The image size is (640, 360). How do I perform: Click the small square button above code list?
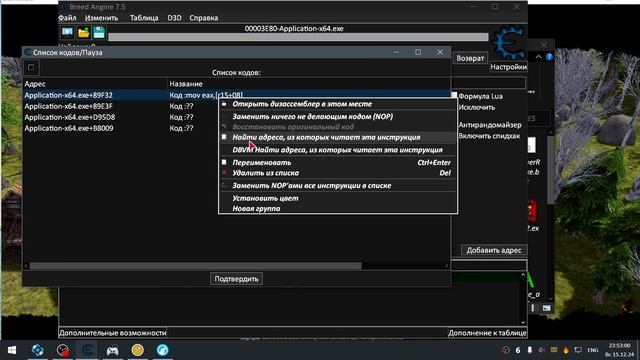click(x=31, y=68)
